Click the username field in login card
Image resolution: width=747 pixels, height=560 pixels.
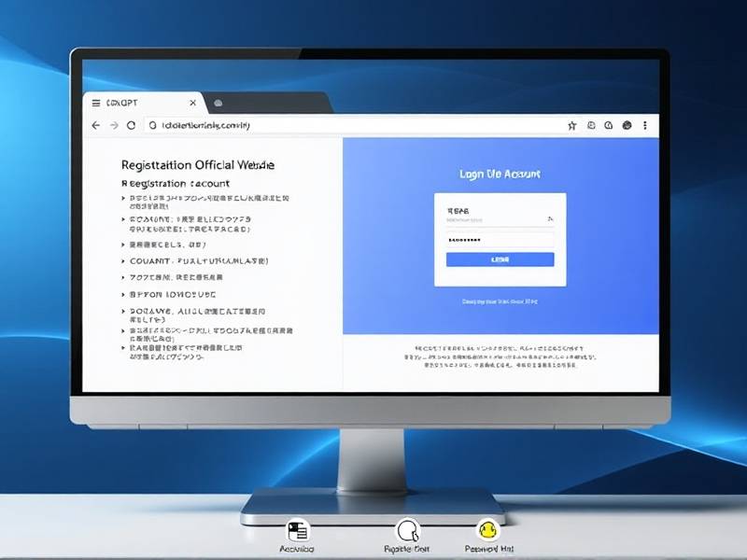500,218
